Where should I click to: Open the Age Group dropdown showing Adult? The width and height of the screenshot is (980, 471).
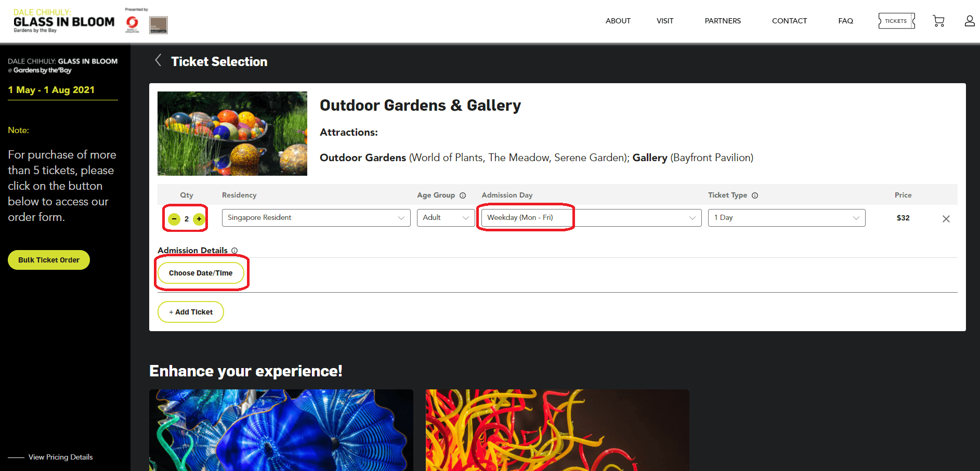coord(446,218)
